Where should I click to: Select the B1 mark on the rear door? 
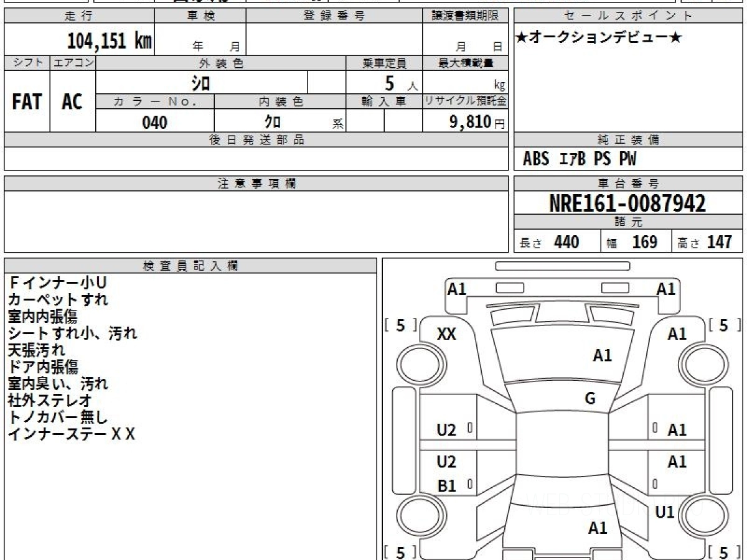[x=446, y=486]
